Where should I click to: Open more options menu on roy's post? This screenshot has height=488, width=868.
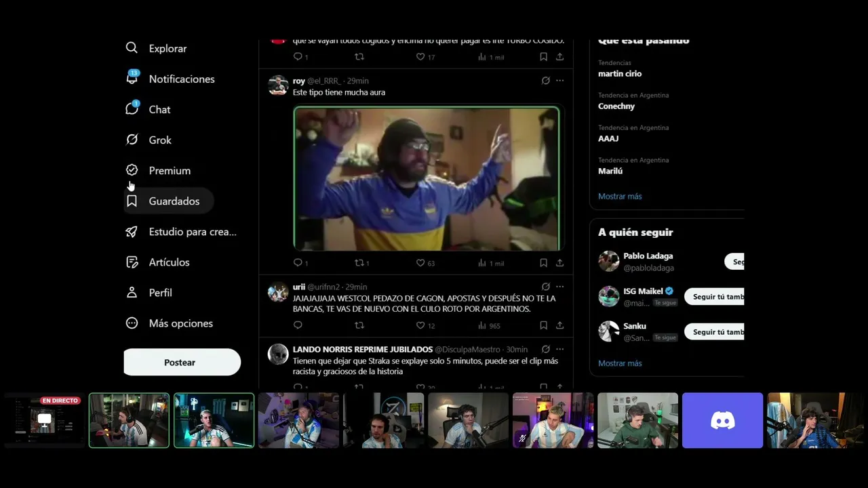coord(559,81)
